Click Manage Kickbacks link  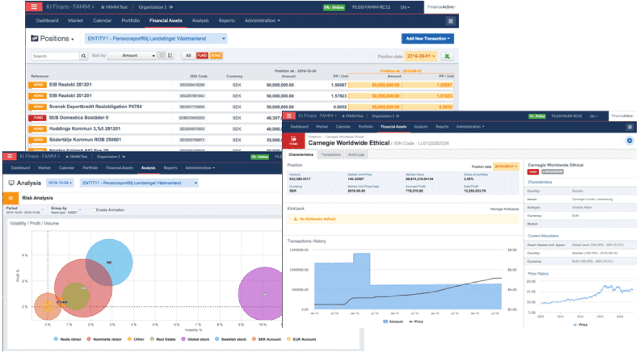(504, 209)
